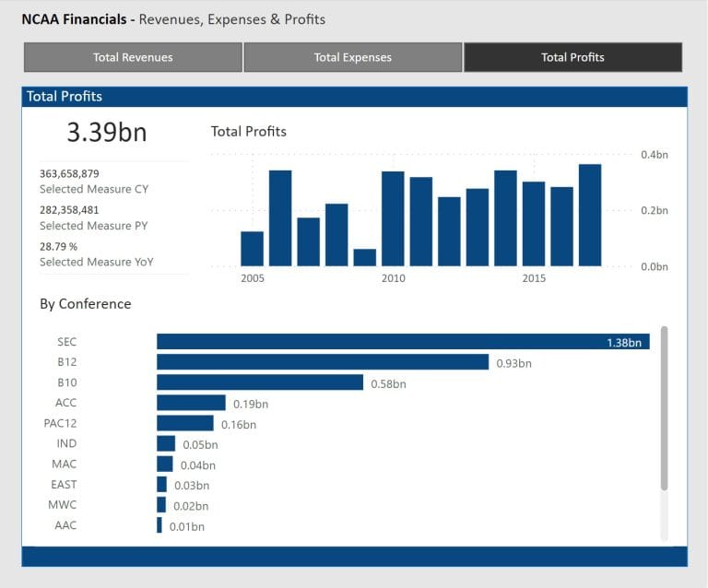Click the Total Profits section header bar

click(x=354, y=96)
